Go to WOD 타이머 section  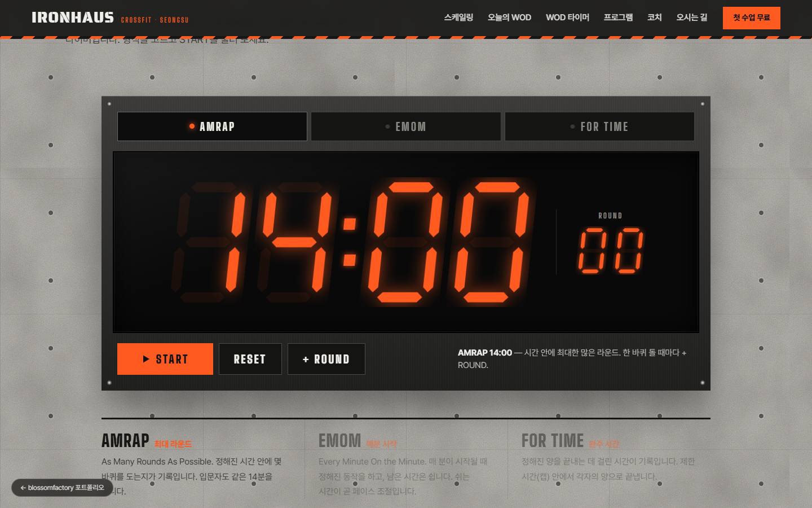tap(567, 17)
